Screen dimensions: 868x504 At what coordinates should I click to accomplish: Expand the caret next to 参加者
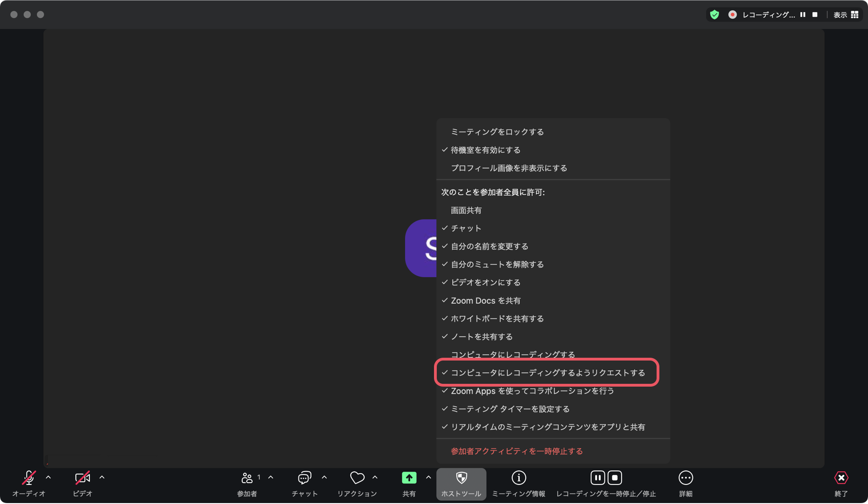click(271, 477)
